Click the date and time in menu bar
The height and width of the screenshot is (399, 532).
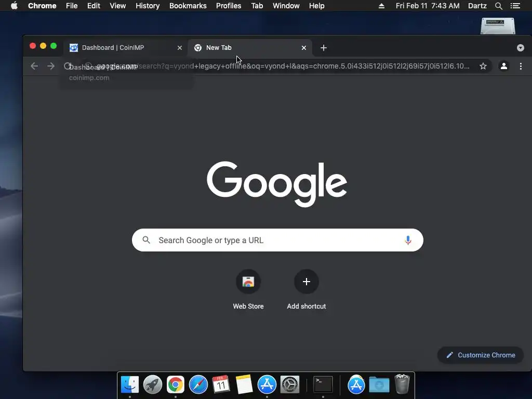pos(428,6)
